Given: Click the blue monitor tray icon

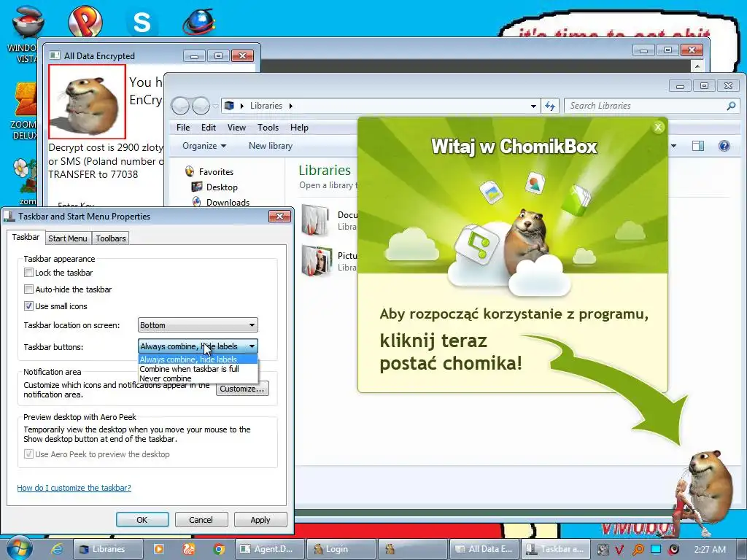Looking at the screenshot, I should coord(656,550).
